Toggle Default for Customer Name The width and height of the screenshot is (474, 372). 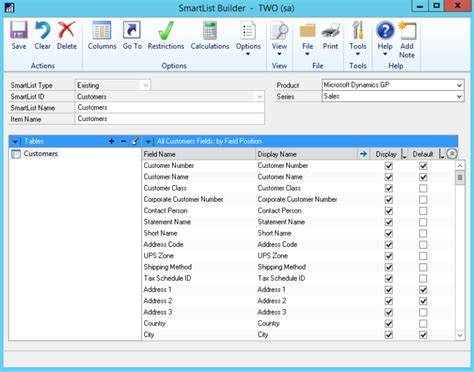(x=423, y=177)
